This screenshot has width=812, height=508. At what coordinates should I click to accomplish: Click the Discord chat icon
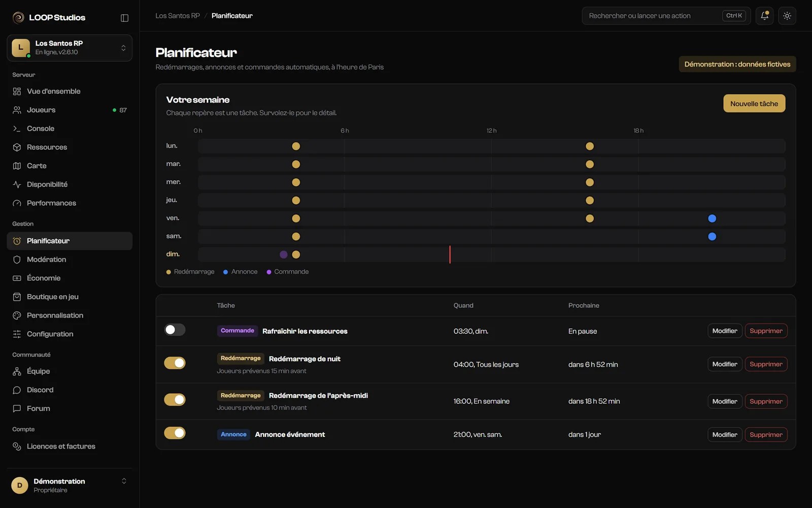pyautogui.click(x=17, y=390)
